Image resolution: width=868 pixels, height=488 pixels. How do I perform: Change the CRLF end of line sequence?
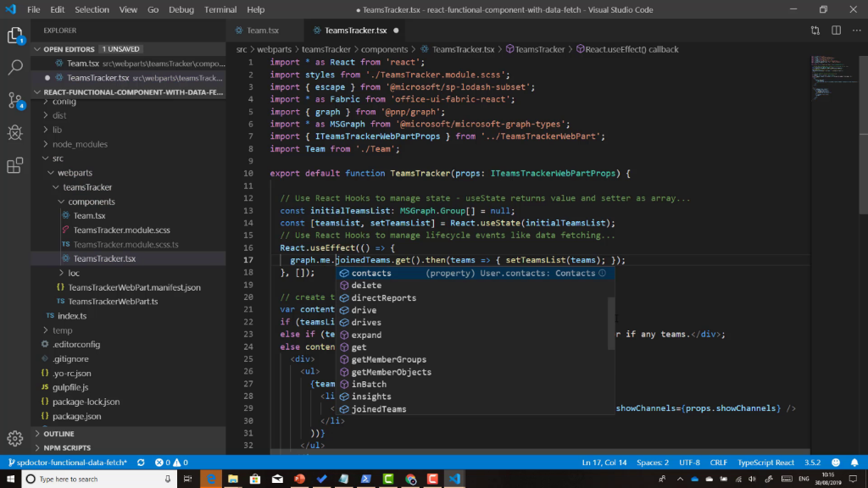719,463
